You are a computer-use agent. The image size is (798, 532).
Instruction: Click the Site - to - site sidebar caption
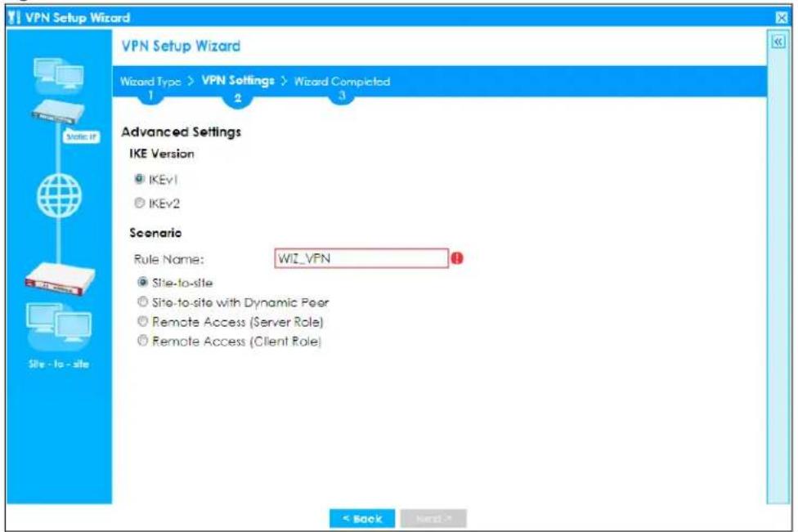point(59,364)
